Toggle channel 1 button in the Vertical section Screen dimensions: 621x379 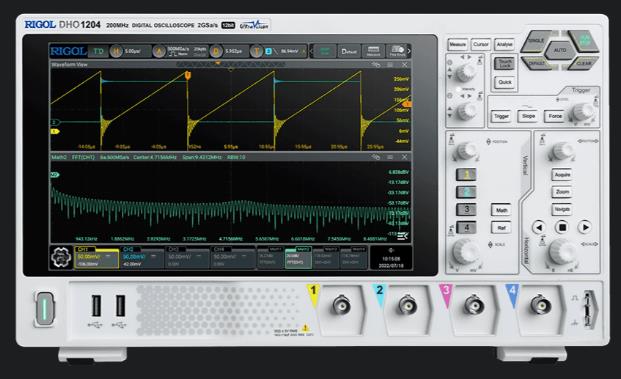(466, 174)
